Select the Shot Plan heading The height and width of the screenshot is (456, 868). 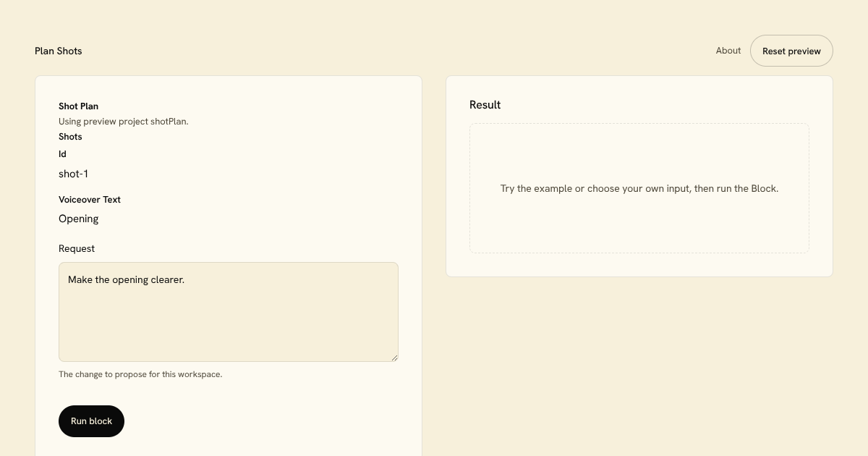click(x=79, y=106)
